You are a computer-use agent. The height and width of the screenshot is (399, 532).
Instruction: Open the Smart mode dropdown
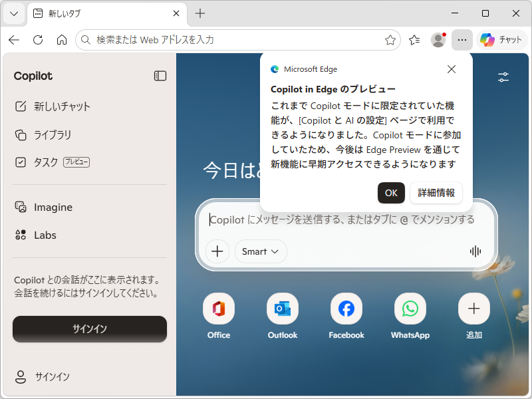(261, 251)
